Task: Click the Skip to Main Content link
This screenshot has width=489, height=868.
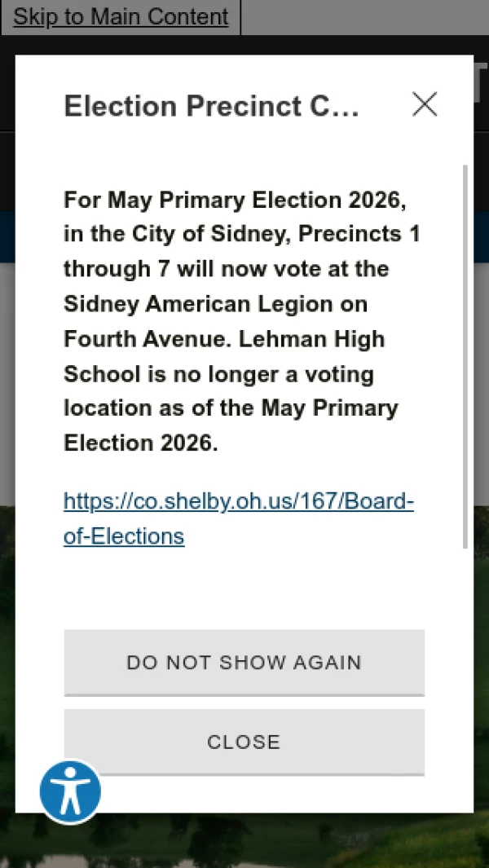Action: click(x=121, y=16)
